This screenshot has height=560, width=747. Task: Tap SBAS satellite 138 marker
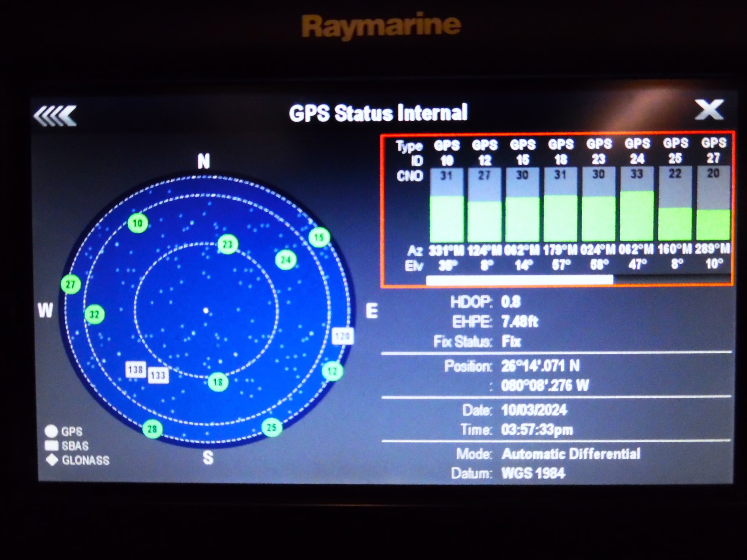pyautogui.click(x=136, y=370)
